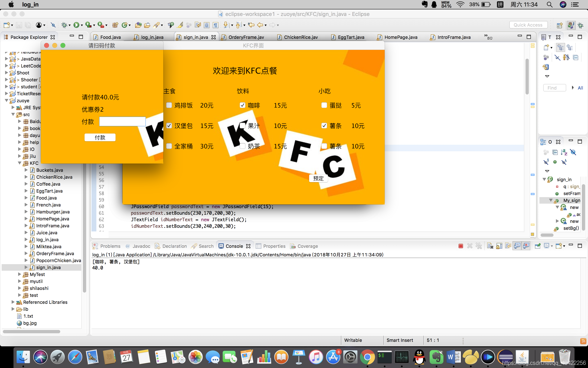
Task: Uncheck the checked 薯条 checkbox
Action: tap(324, 126)
